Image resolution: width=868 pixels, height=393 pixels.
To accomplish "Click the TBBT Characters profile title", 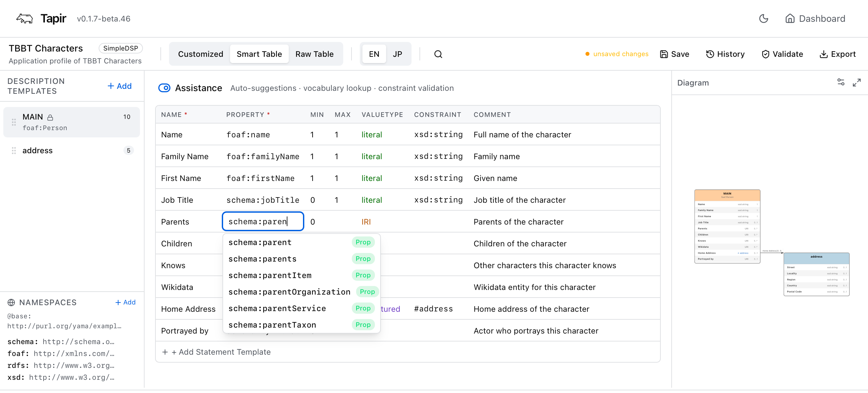I will pyautogui.click(x=46, y=48).
